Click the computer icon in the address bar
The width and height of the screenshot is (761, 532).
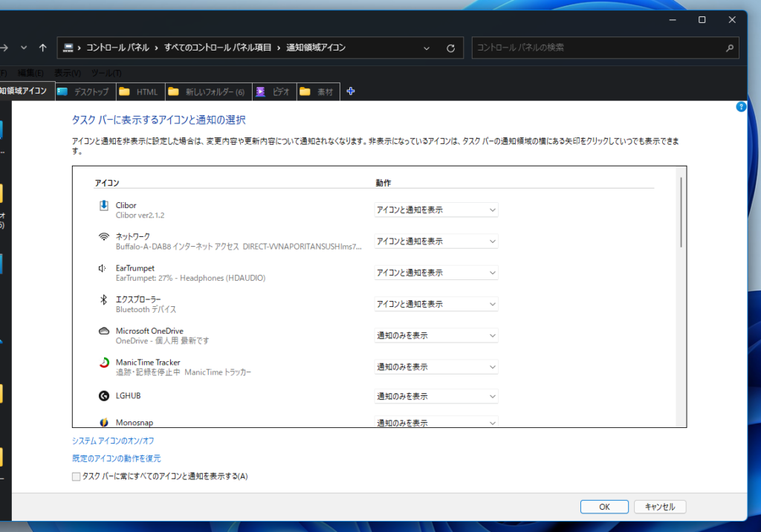pos(68,48)
